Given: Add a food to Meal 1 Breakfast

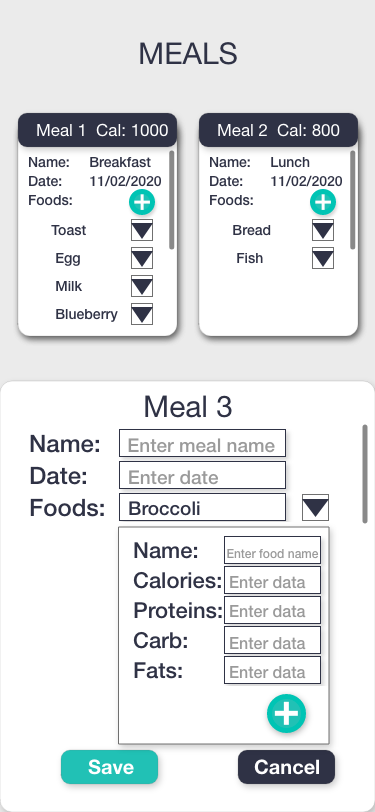Looking at the screenshot, I should [x=142, y=202].
